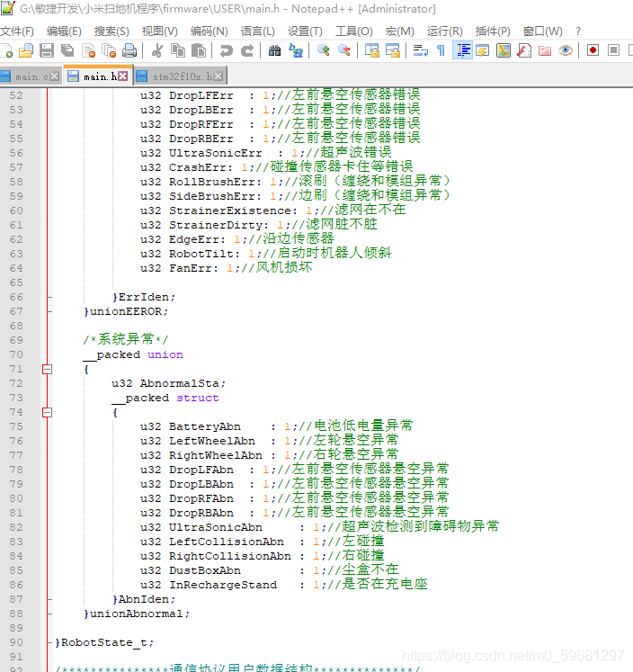Screen dimensions: 633x672
Task: Click the Save file toolbar icon
Action: tap(46, 50)
